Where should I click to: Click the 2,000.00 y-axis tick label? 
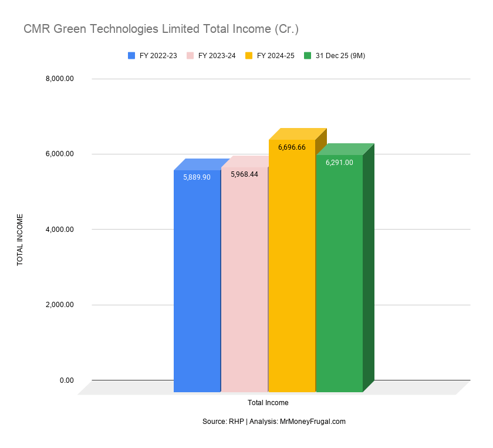tap(60, 305)
